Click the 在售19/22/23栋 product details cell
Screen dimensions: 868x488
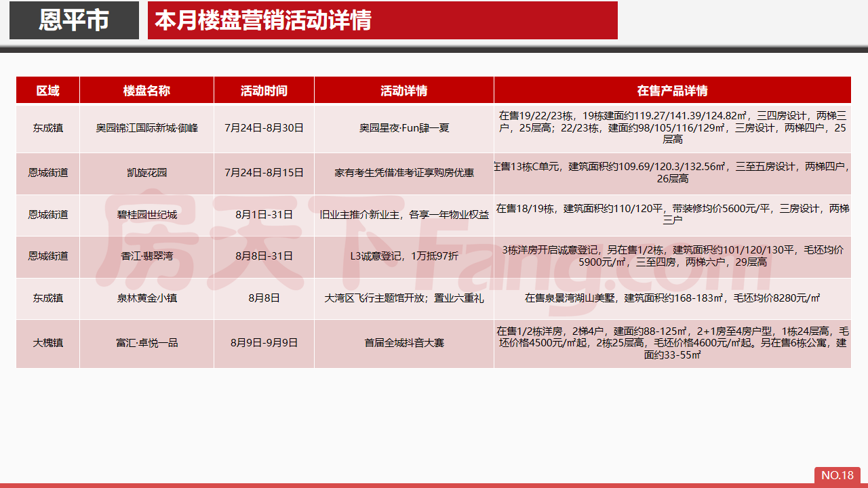coord(673,128)
